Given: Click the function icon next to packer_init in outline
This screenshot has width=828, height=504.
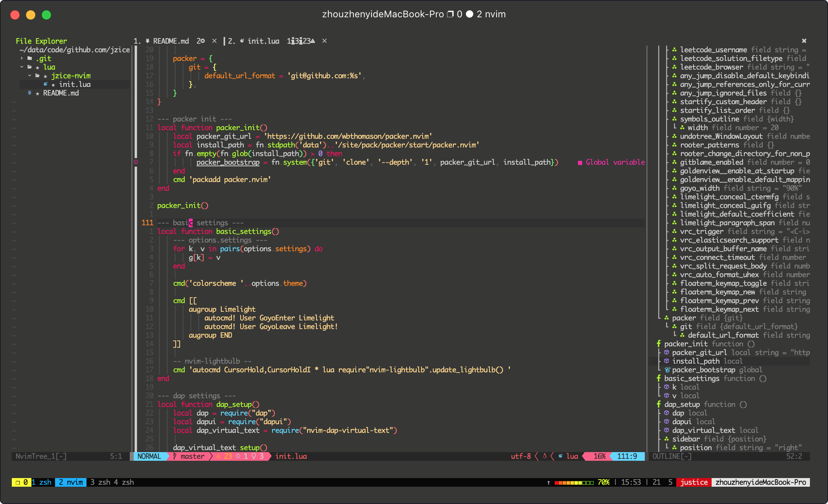Looking at the screenshot, I should (659, 344).
